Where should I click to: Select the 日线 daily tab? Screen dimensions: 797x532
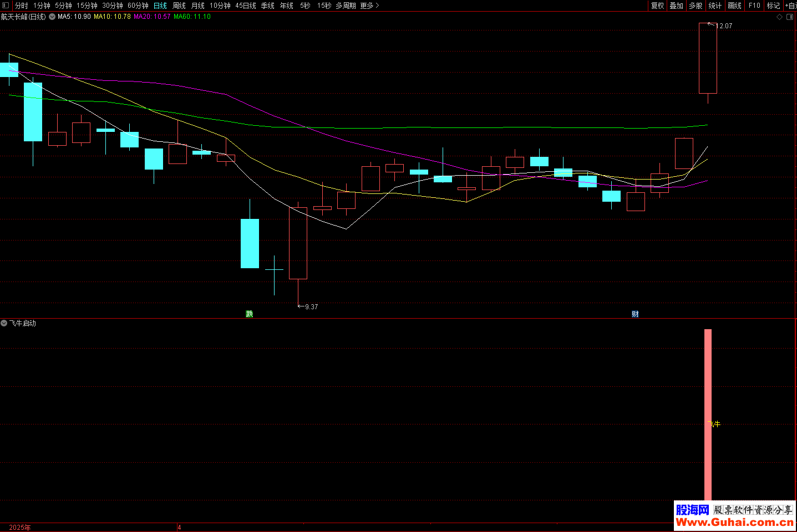[x=160, y=6]
